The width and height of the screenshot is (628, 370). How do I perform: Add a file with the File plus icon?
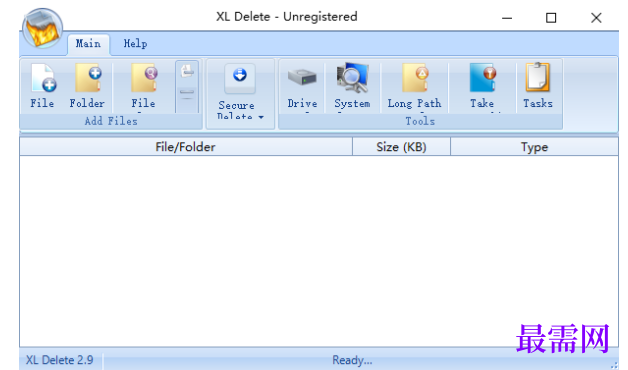tap(43, 86)
